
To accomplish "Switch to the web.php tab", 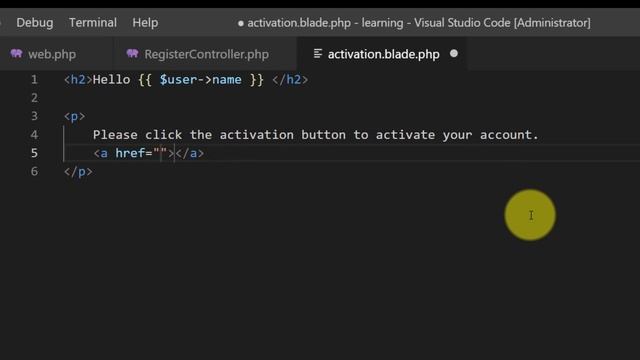I will click(x=52, y=54).
